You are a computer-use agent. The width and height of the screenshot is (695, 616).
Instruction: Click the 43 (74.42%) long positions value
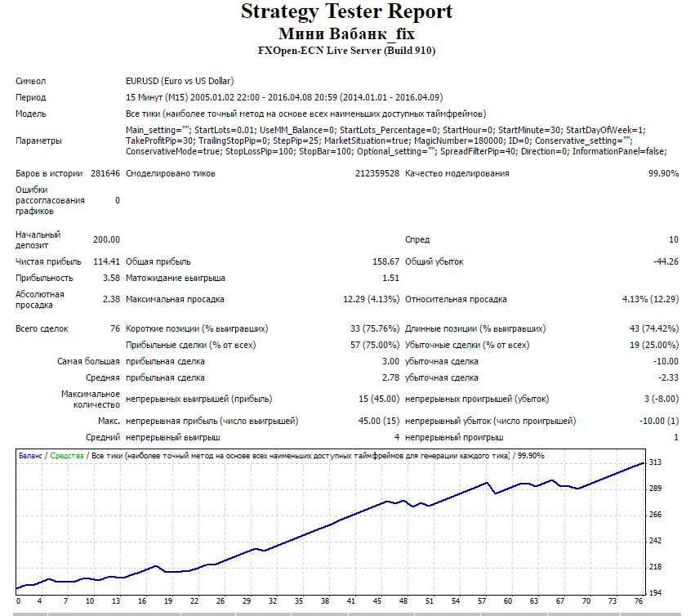point(654,328)
